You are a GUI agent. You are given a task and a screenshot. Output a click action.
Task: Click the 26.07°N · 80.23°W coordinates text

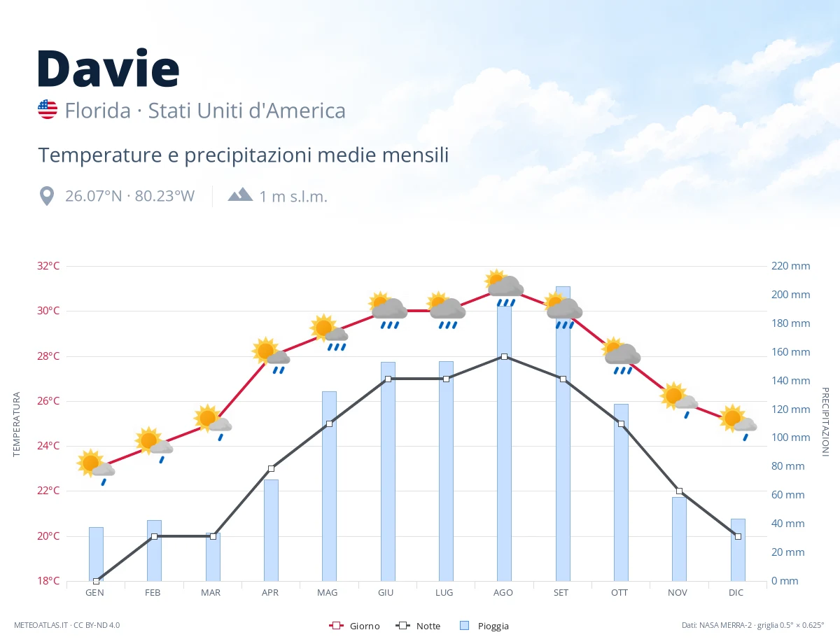(x=129, y=196)
